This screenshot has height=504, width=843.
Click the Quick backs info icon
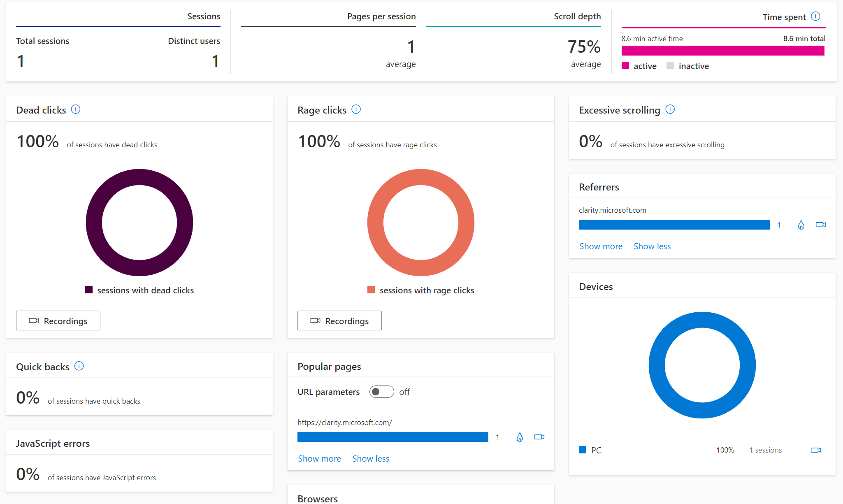79,366
